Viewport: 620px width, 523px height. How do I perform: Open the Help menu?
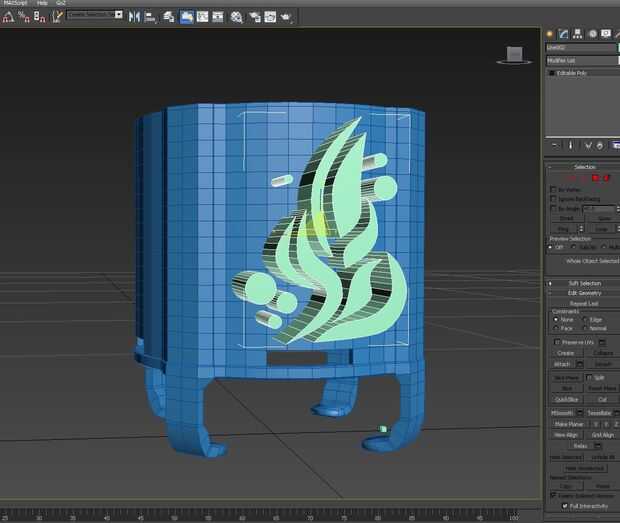[x=42, y=2]
